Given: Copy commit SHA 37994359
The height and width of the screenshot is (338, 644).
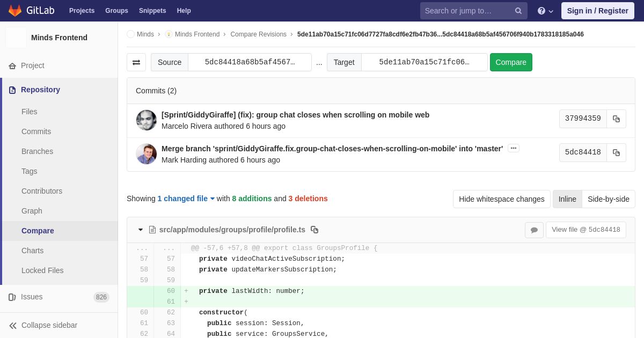Looking at the screenshot, I should (616, 119).
